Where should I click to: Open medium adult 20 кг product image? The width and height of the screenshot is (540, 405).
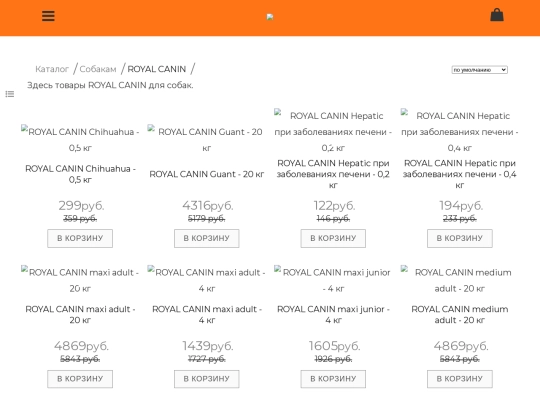coord(460,280)
